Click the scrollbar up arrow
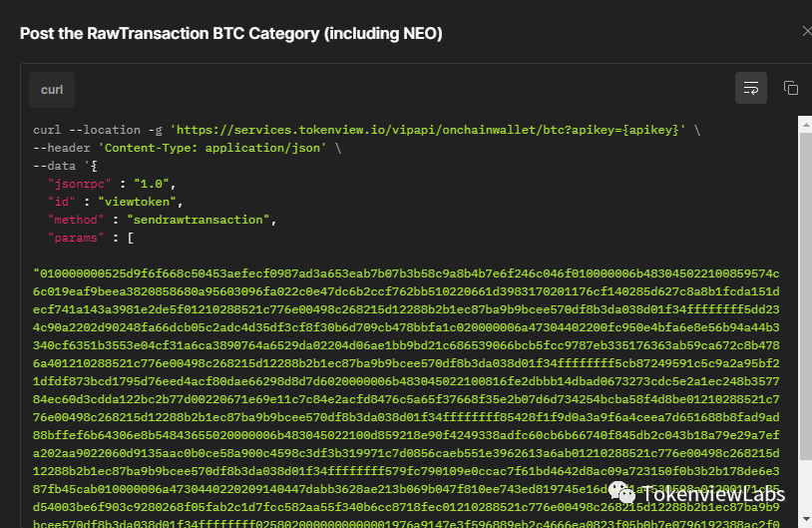 tap(804, 124)
